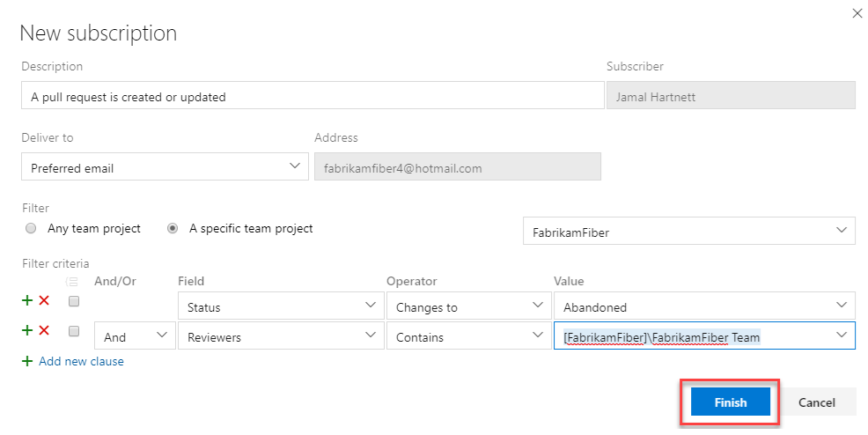Screen dimensions: 868x435
Task: Open the Status field dropdown
Action: coord(279,307)
